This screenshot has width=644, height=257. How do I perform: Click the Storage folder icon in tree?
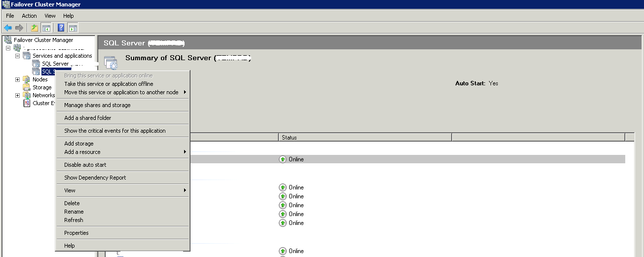coord(27,87)
